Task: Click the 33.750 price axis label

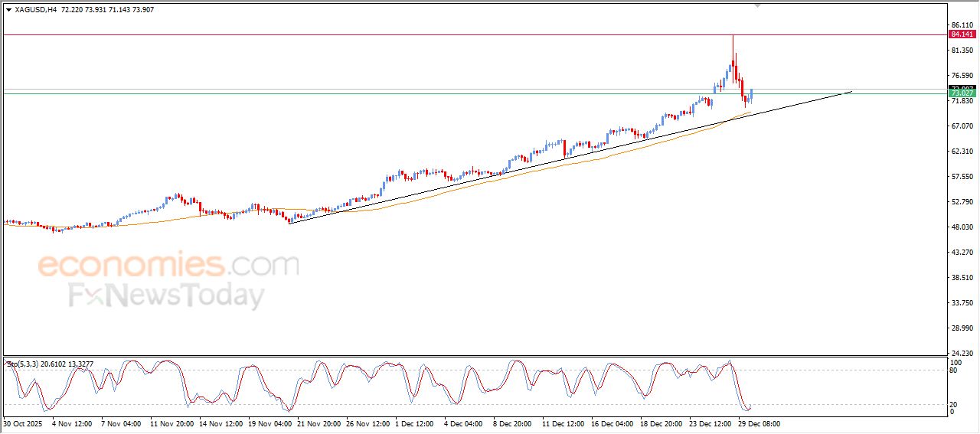Action: click(x=962, y=303)
